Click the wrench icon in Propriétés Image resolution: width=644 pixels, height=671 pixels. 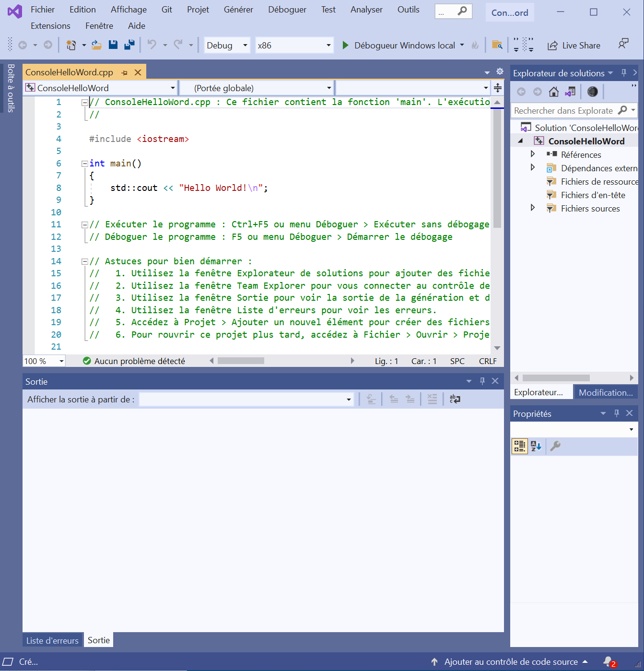click(555, 446)
